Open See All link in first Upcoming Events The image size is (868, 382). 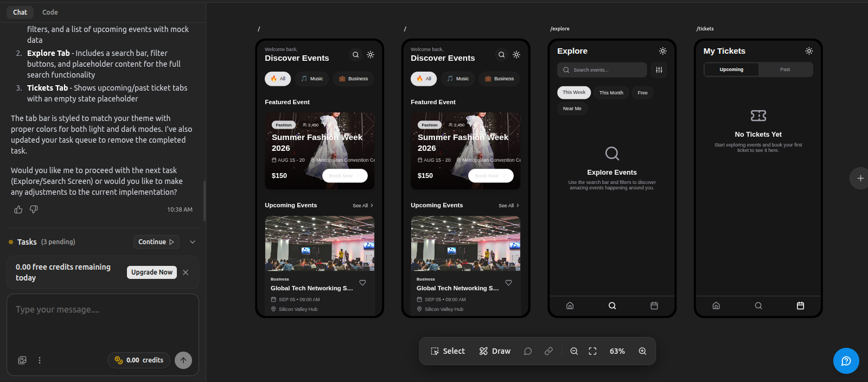coord(363,206)
